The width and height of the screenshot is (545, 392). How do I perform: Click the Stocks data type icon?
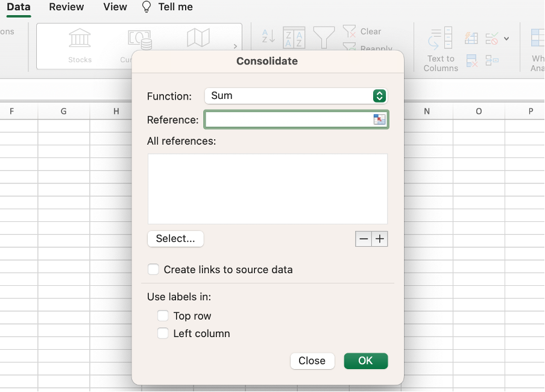coord(80,39)
